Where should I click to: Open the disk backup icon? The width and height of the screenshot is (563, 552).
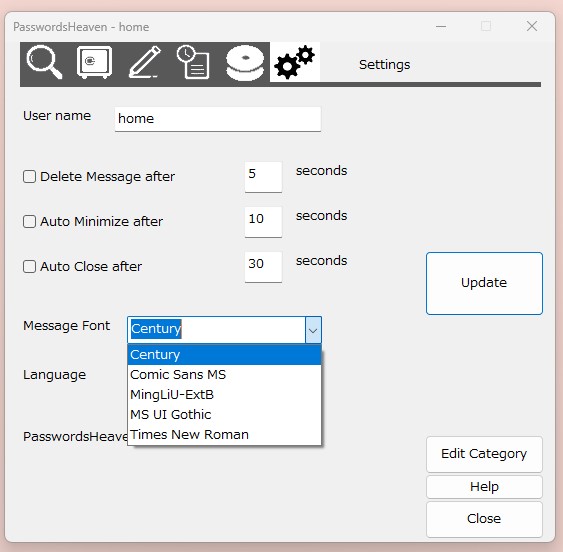tap(245, 63)
